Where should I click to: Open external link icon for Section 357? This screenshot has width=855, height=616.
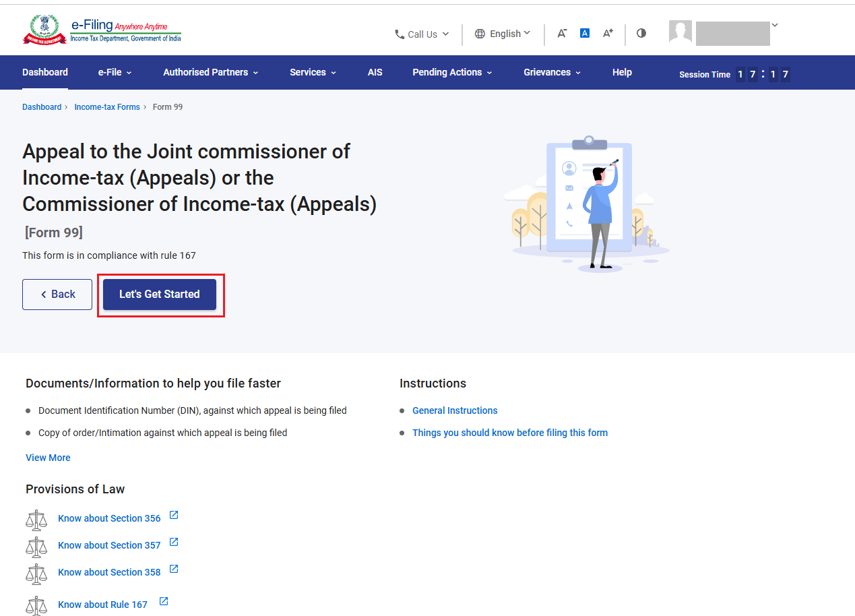[174, 543]
